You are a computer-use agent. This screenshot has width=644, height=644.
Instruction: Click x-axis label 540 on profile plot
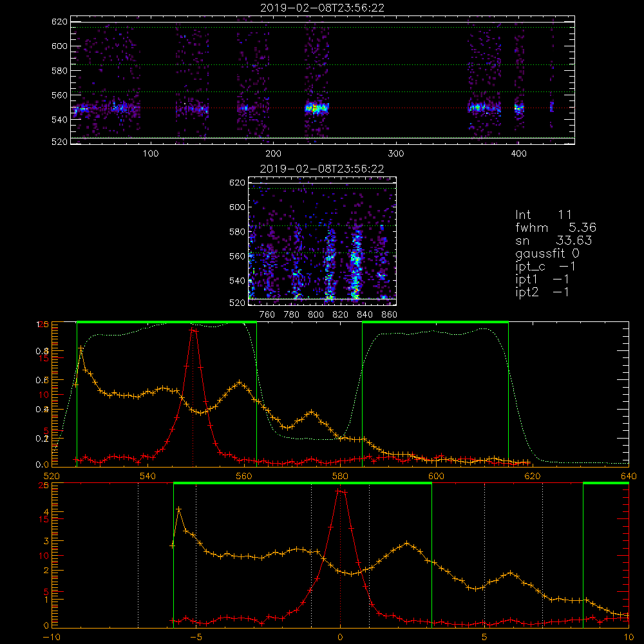click(148, 476)
